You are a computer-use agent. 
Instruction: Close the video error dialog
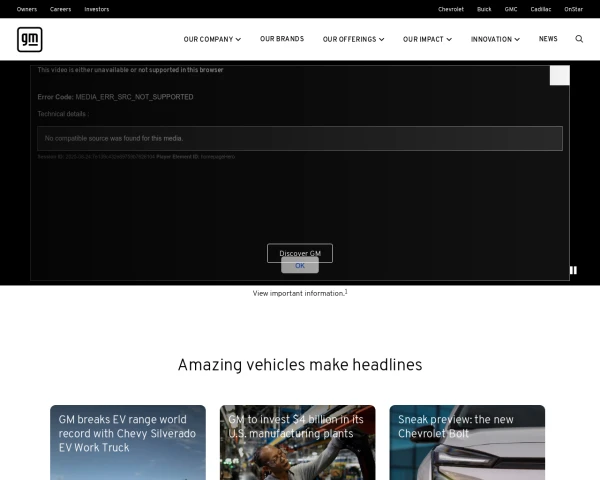coord(559,75)
